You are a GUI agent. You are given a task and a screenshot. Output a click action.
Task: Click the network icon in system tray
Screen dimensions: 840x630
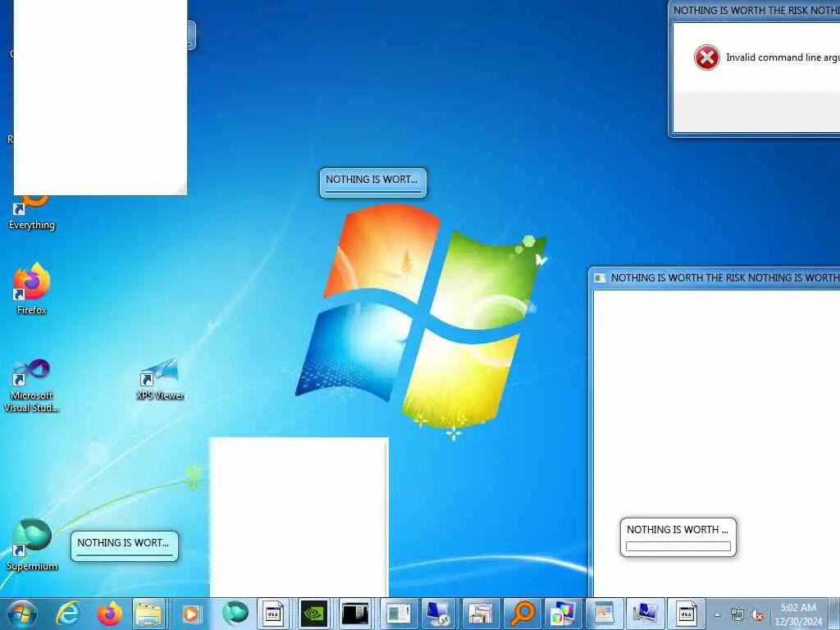point(737,615)
